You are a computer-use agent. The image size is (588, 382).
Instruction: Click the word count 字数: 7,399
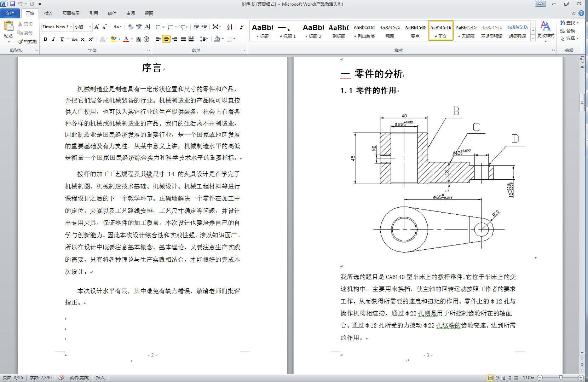[x=41, y=378]
